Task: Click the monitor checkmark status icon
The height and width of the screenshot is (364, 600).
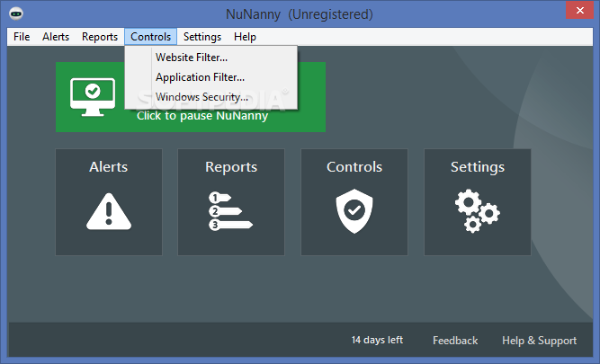Action: click(93, 97)
